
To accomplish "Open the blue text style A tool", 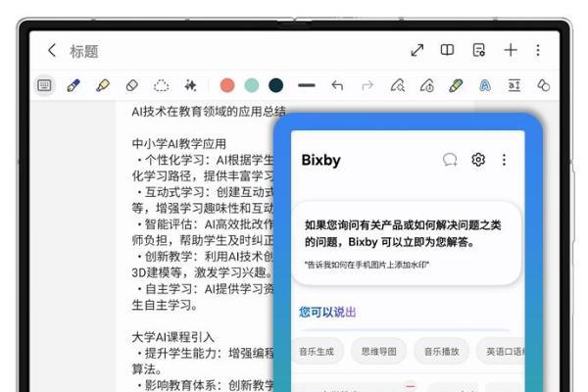I will coord(485,86).
